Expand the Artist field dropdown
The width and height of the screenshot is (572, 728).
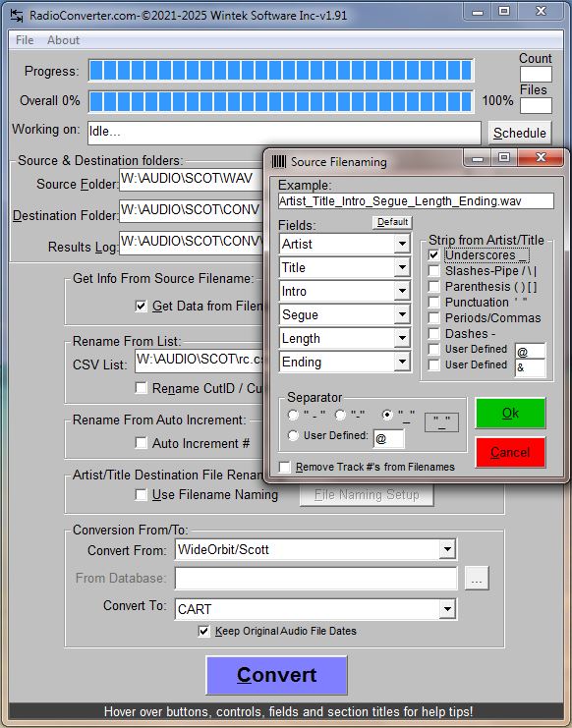tap(402, 244)
